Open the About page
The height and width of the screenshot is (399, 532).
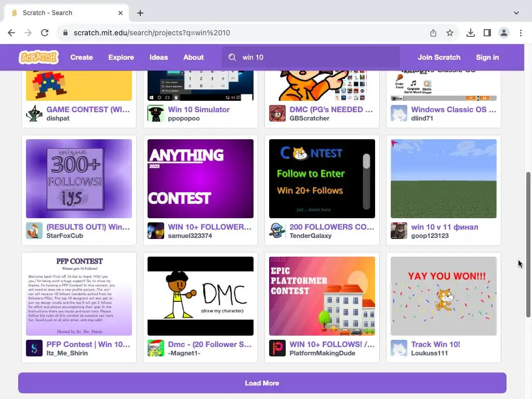coord(193,57)
